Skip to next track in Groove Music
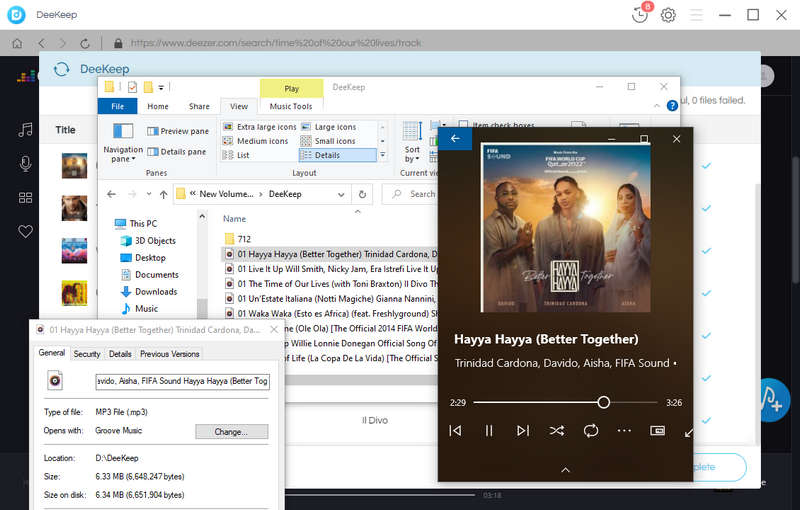Screen dimensions: 800x510 point(522,431)
